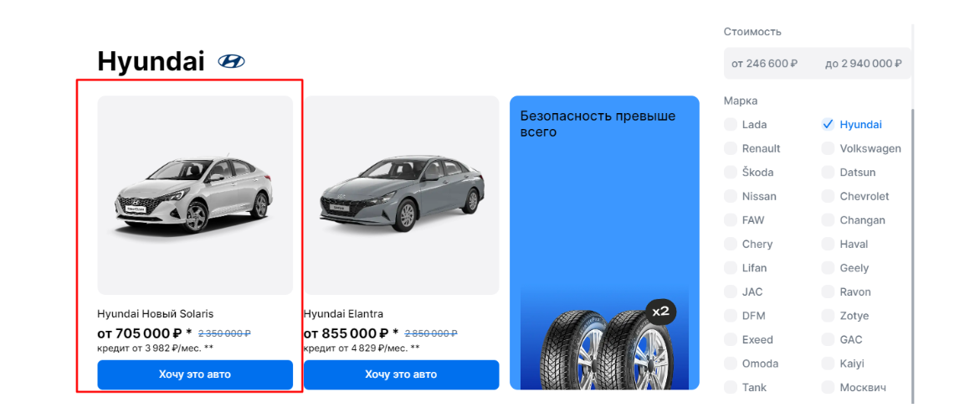The width and height of the screenshot is (980, 413).
Task: Click 'Хочу это авто' under Elantra
Action: pos(401,374)
